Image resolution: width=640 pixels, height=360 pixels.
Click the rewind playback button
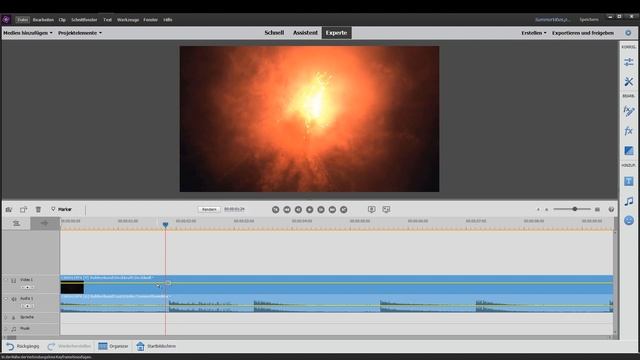coord(287,209)
